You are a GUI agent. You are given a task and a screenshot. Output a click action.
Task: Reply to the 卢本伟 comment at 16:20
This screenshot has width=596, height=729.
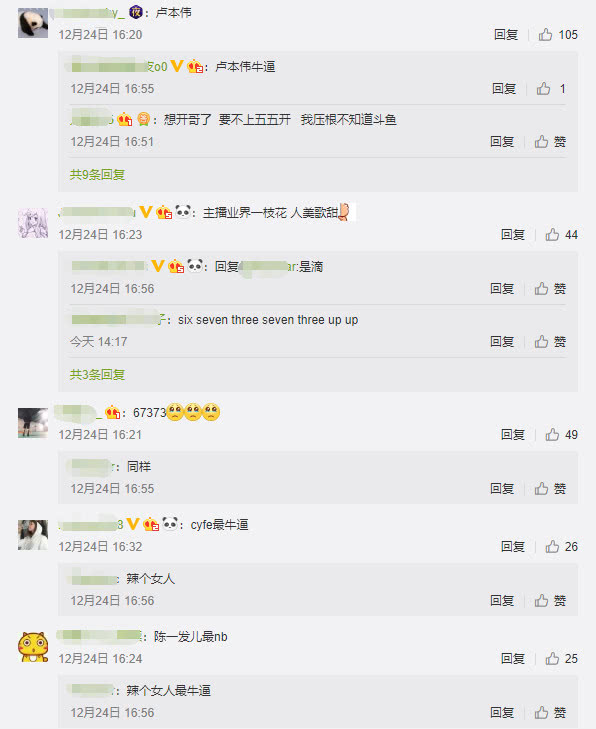[x=506, y=35]
